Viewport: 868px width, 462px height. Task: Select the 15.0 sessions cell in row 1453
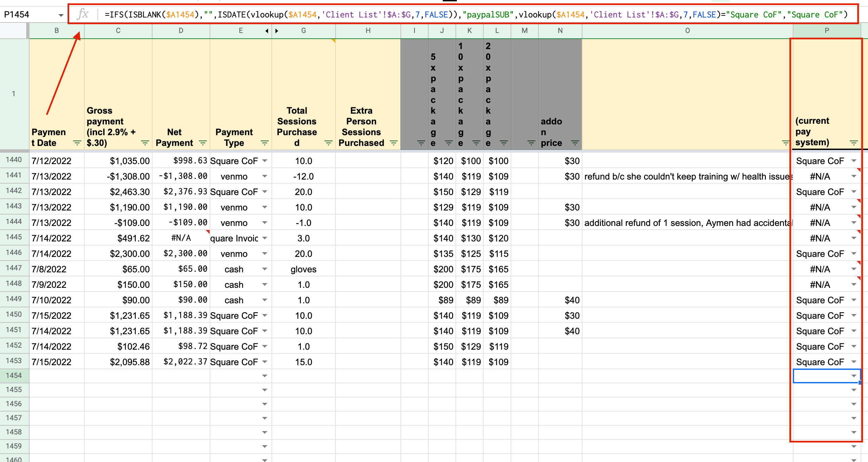point(303,362)
